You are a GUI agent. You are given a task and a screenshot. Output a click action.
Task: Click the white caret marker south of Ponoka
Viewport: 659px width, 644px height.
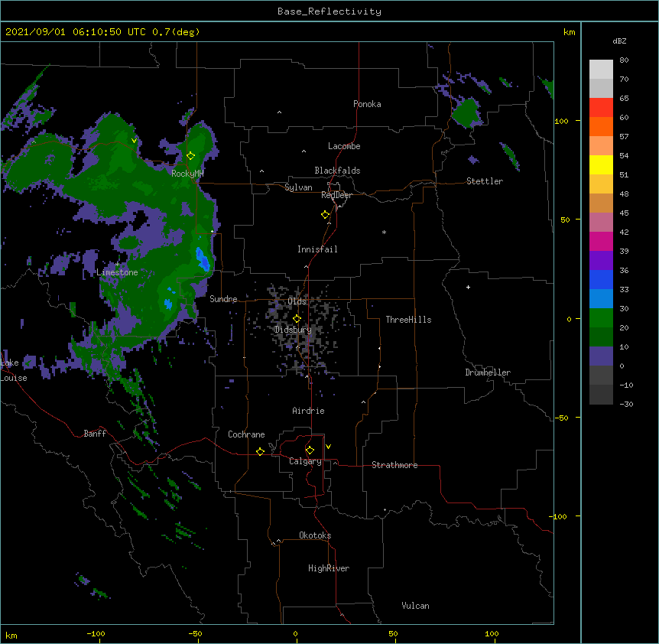pos(279,112)
